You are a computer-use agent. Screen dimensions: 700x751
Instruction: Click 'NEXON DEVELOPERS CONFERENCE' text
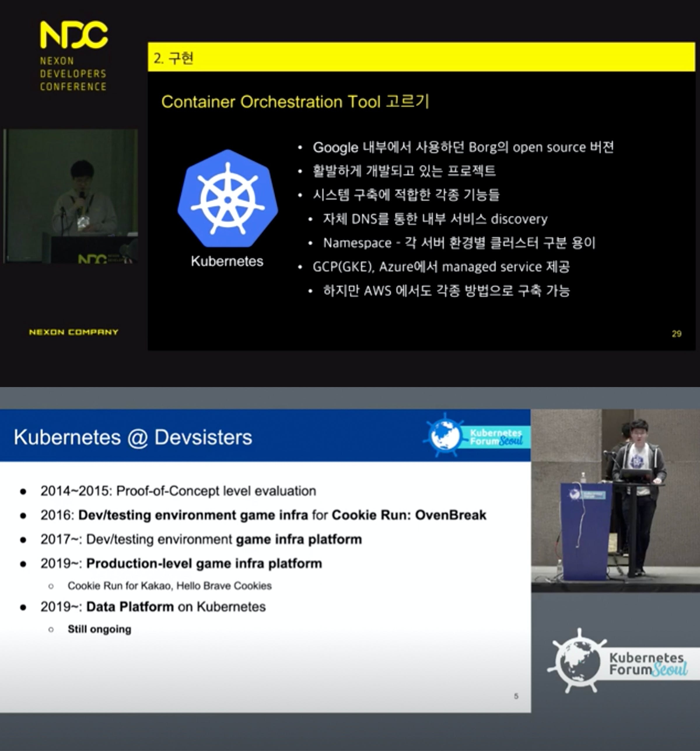point(73,74)
